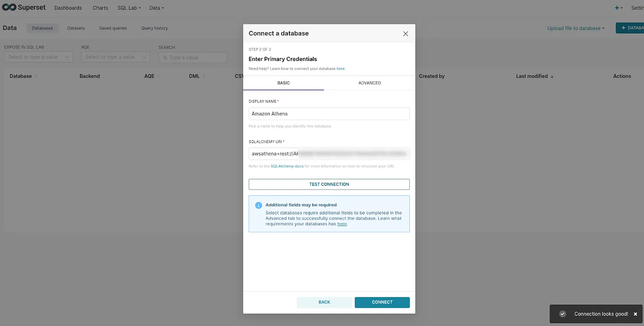Open the AQE filter dropdown
644x326 pixels.
116,57
